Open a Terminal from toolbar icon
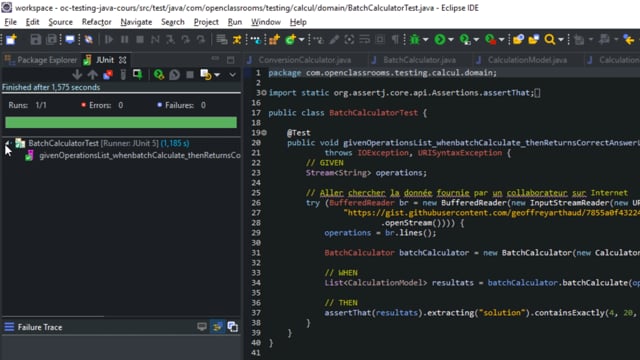Image resolution: width=640 pixels, height=360 pixels. [70, 40]
